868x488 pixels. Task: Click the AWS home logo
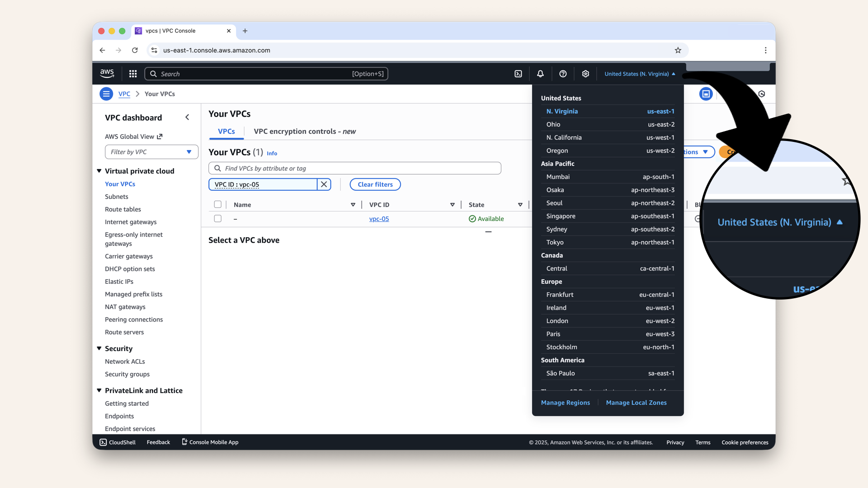pyautogui.click(x=107, y=73)
